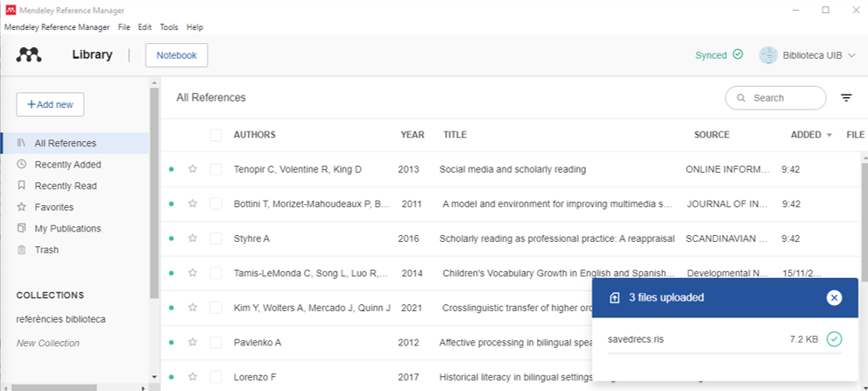The height and width of the screenshot is (391, 868).
Task: Open the filter icon next to Search
Action: tap(846, 98)
